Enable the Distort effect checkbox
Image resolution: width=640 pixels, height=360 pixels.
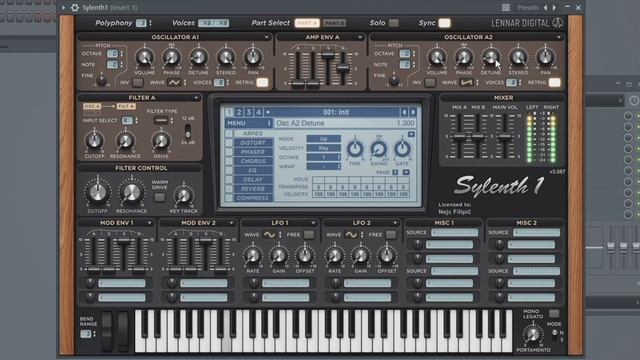[229, 143]
